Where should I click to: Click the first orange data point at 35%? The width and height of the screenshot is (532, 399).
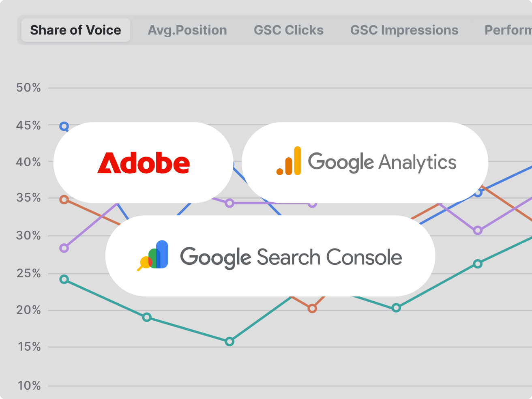click(x=64, y=199)
